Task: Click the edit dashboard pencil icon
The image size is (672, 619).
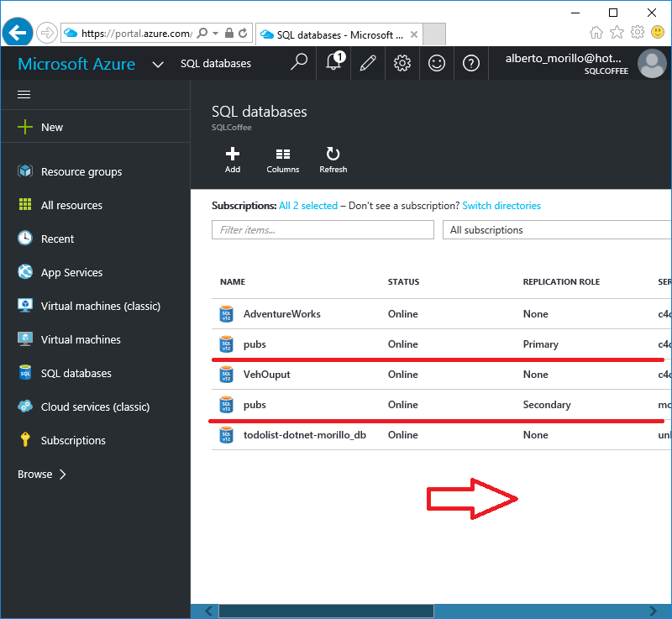Action: [x=368, y=63]
